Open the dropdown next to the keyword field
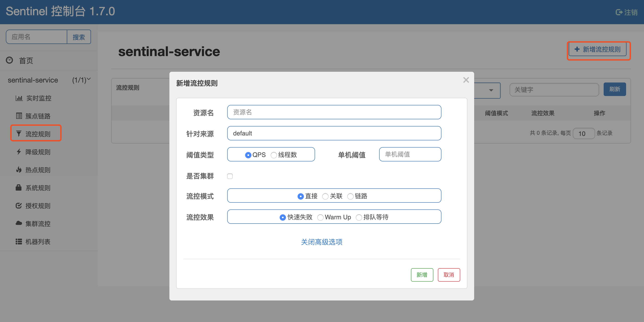 491,90
